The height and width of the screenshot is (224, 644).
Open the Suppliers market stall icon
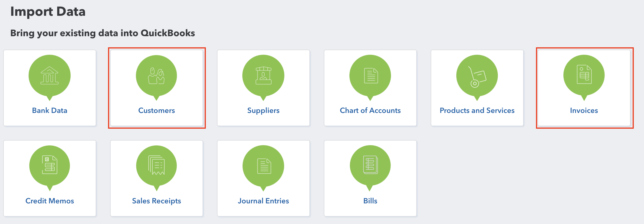click(x=263, y=76)
